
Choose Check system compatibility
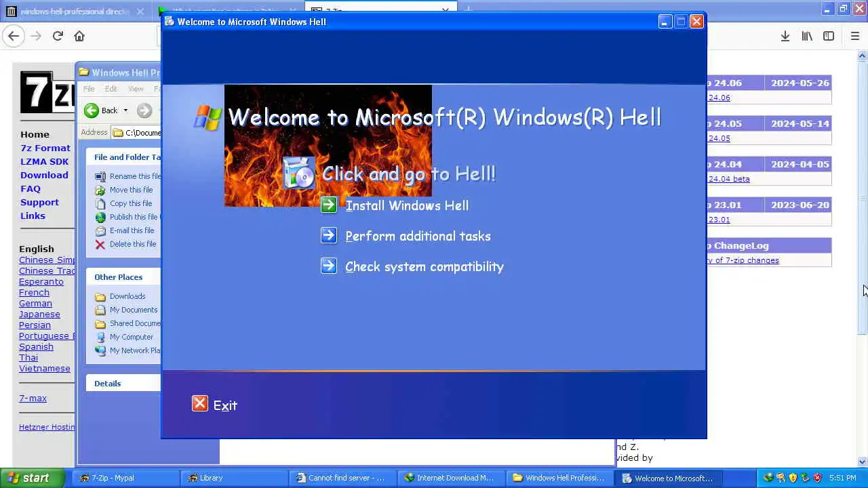(425, 266)
